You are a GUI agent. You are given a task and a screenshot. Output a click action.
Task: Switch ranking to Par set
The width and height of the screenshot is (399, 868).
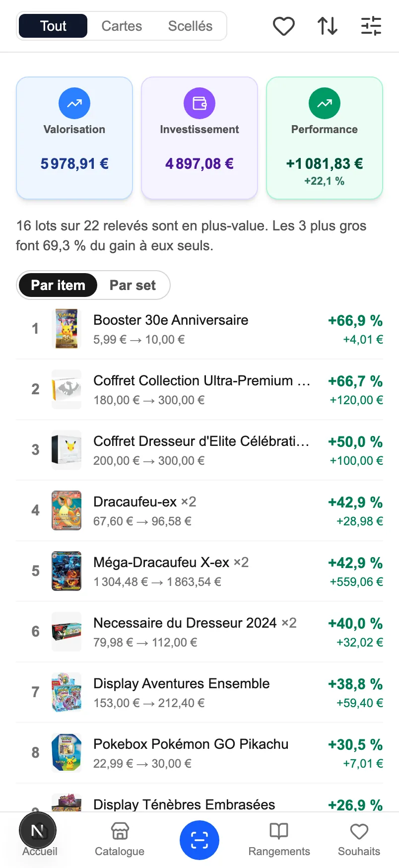click(133, 285)
